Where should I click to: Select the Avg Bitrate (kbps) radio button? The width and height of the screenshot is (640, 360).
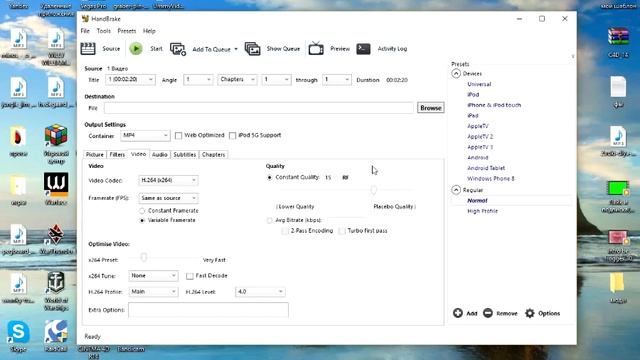[x=269, y=220]
